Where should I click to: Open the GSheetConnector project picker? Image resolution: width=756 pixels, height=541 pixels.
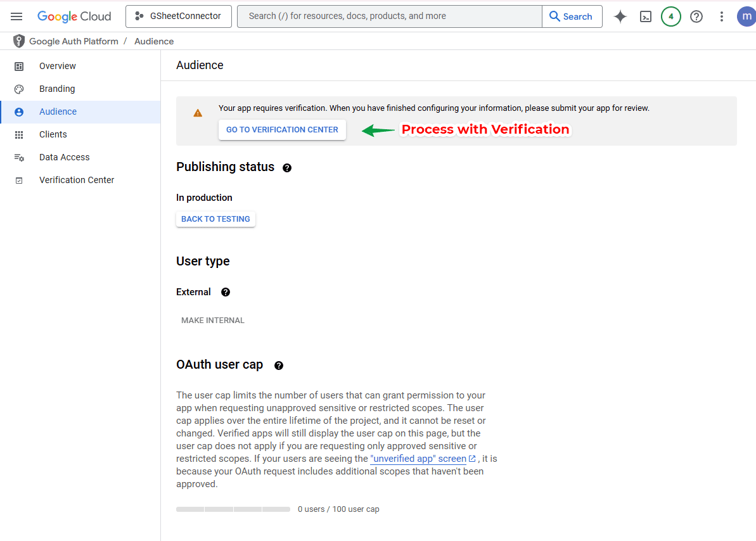pos(179,16)
